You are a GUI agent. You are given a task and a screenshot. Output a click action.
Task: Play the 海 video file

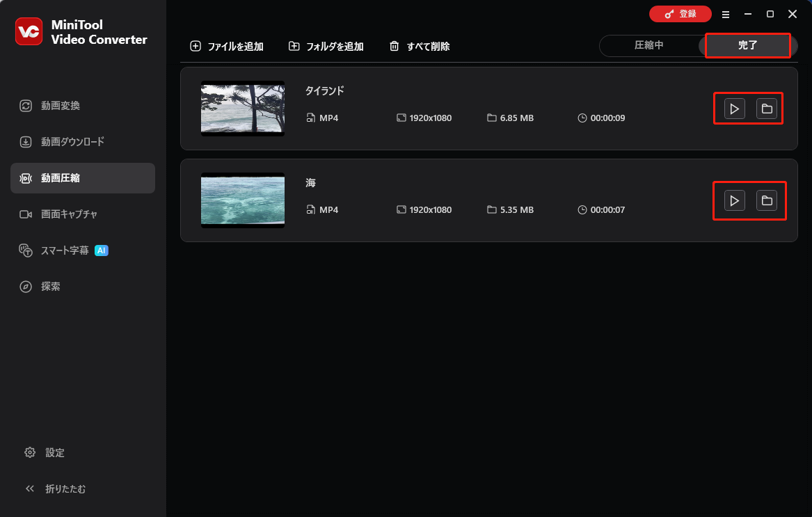click(x=733, y=200)
